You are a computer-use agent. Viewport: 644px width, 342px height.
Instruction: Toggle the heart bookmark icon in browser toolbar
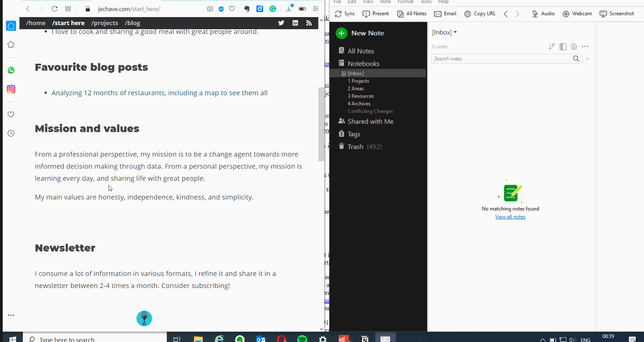pyautogui.click(x=232, y=9)
